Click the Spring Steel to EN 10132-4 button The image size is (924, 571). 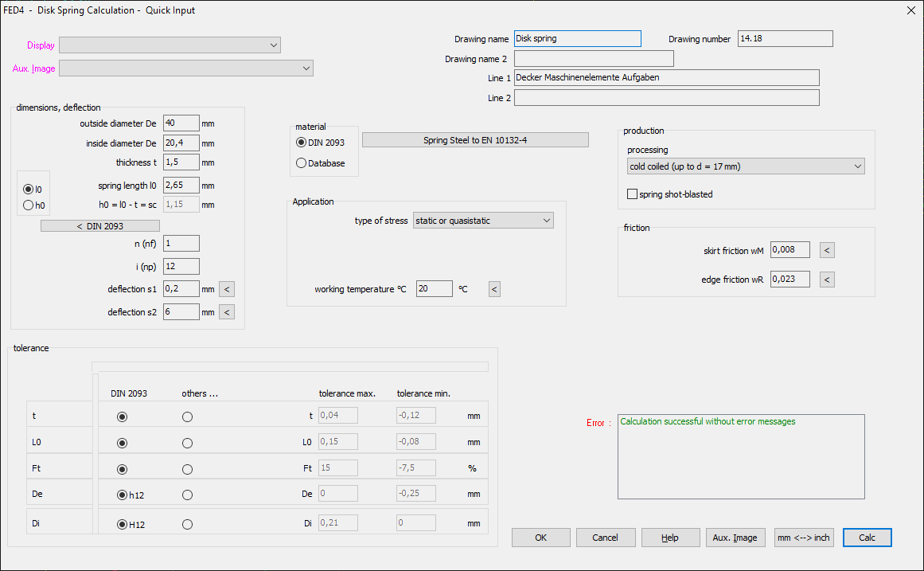(475, 140)
